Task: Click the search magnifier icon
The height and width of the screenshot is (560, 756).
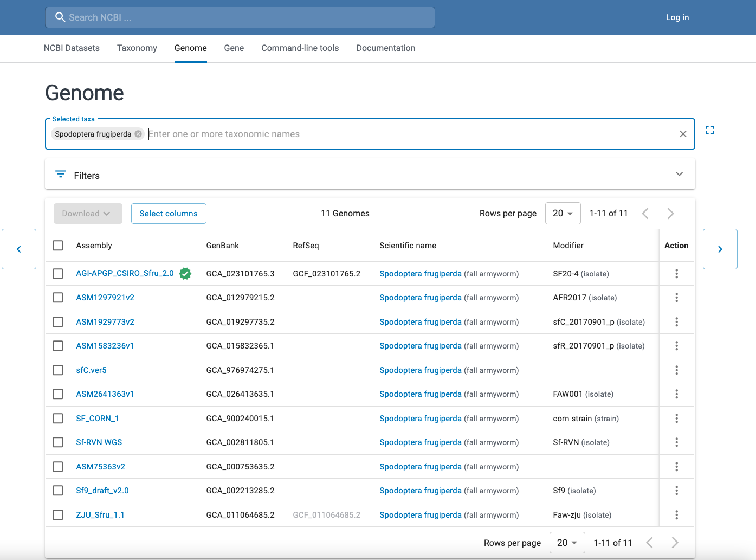Action: click(60, 17)
